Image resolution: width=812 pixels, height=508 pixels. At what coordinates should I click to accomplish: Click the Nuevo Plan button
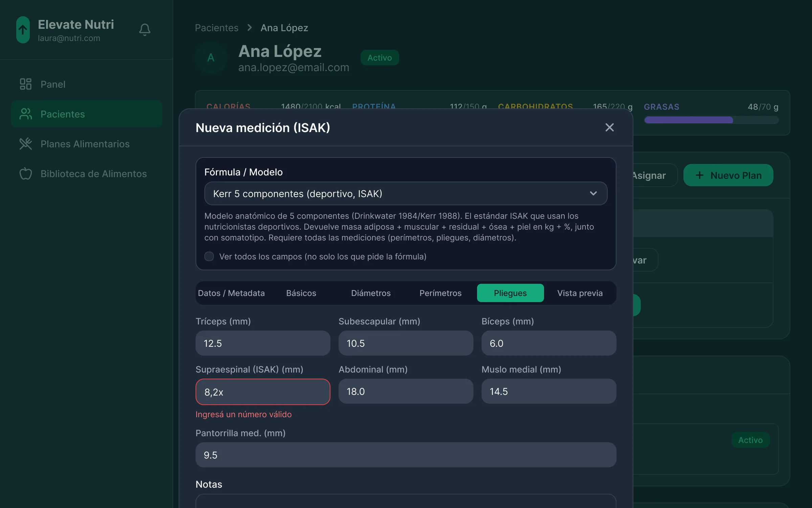pos(728,175)
